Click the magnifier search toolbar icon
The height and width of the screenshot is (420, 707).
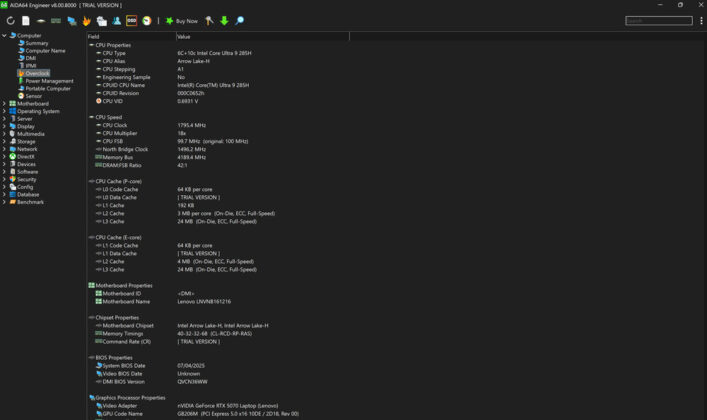pos(239,21)
